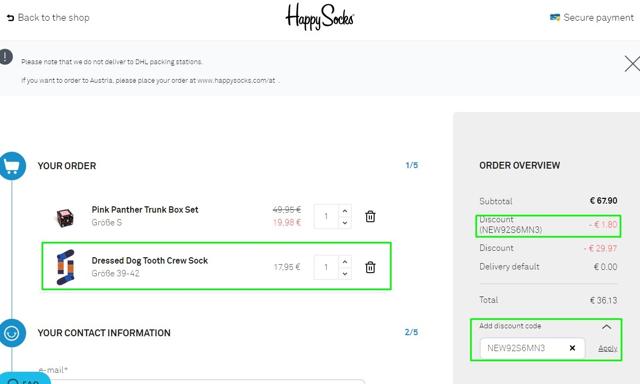Click the Back to the shop link
Screen dimensions: 640x384
(x=48, y=18)
